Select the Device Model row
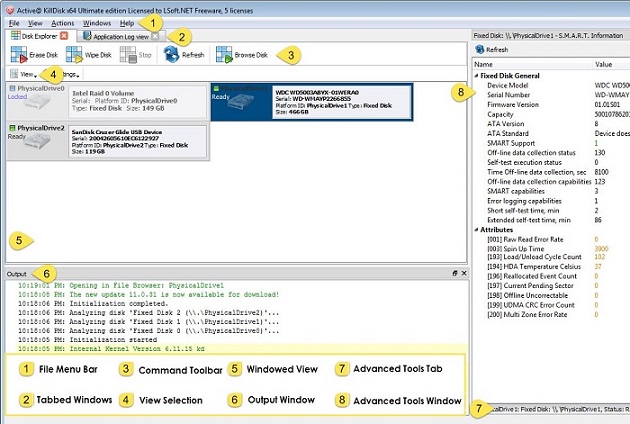The width and height of the screenshot is (630, 424). point(551,85)
